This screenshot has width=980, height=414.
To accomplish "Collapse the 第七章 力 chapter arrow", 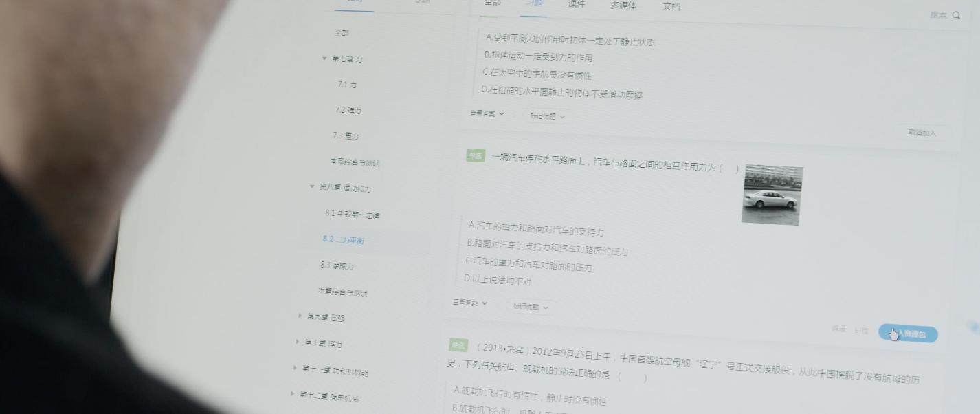I will pyautogui.click(x=324, y=58).
